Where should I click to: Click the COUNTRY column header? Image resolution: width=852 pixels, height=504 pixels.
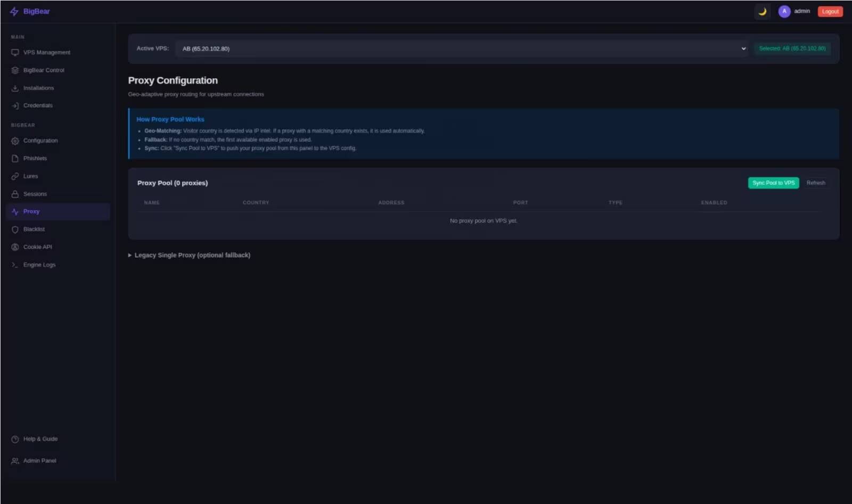pyautogui.click(x=256, y=203)
